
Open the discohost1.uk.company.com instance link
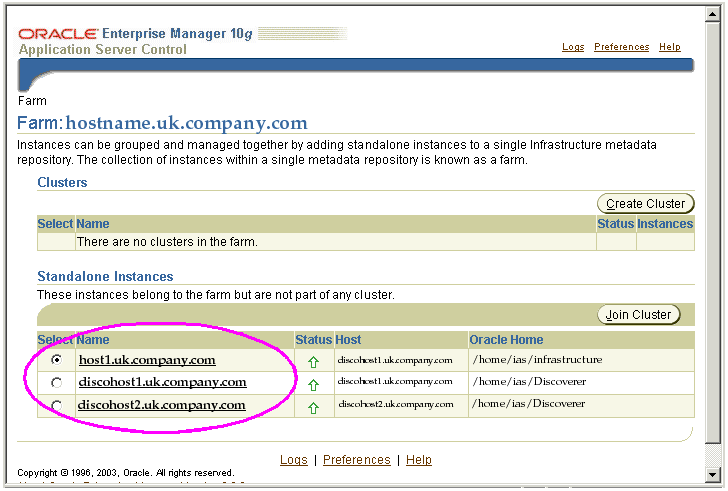[x=162, y=382]
